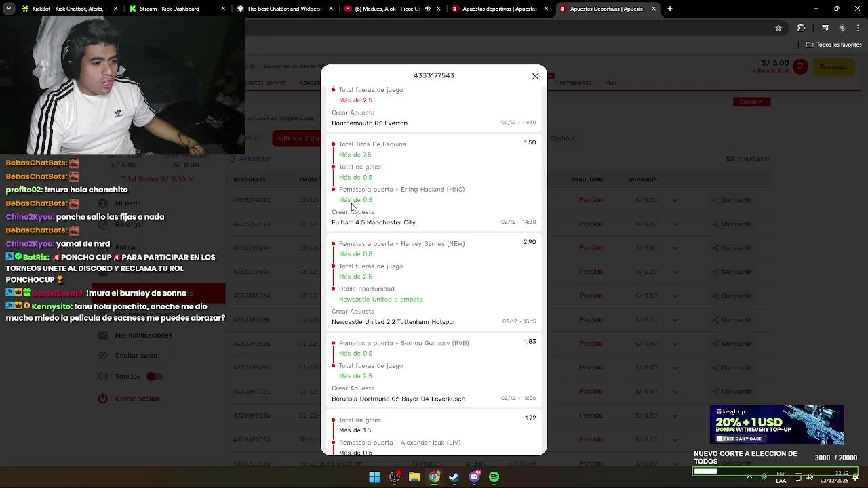Click the Mis notificaciones envelope icon
The height and width of the screenshot is (488, 868).
[x=102, y=335]
